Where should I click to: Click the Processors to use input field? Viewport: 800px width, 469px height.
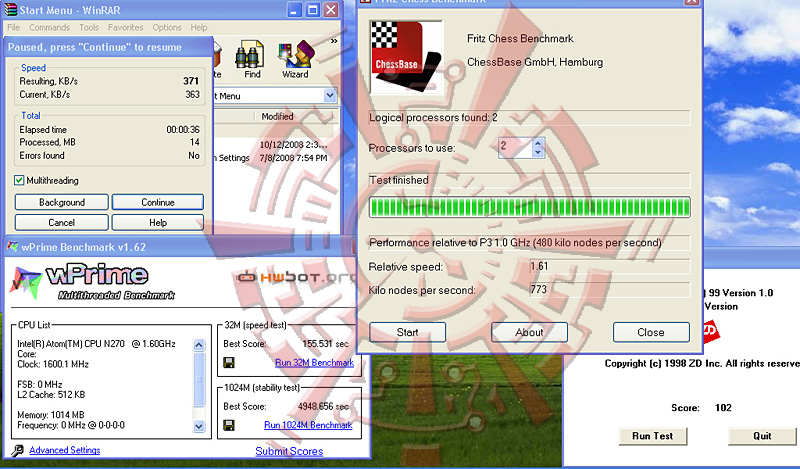(515, 147)
